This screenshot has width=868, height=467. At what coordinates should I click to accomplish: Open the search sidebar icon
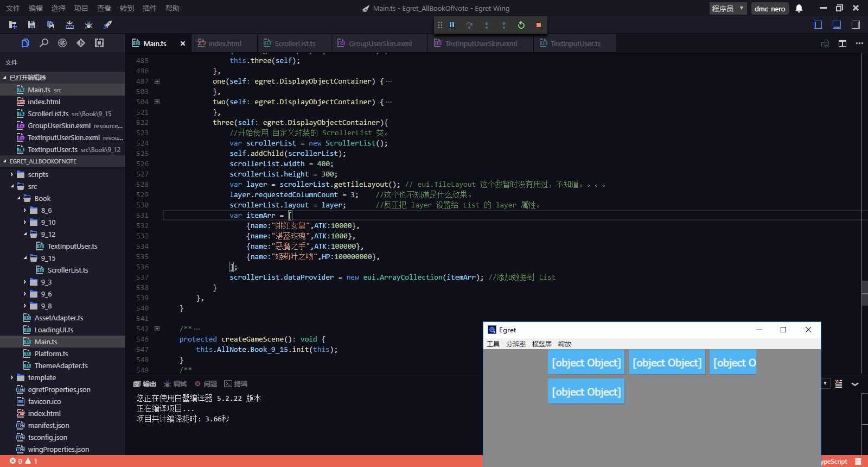pyautogui.click(x=44, y=43)
